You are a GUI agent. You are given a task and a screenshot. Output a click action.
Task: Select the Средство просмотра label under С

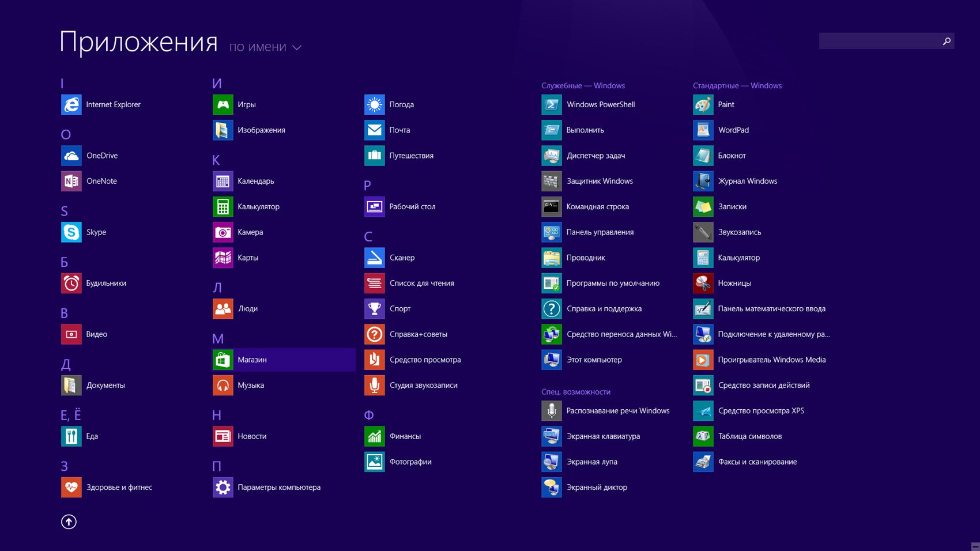(x=425, y=360)
